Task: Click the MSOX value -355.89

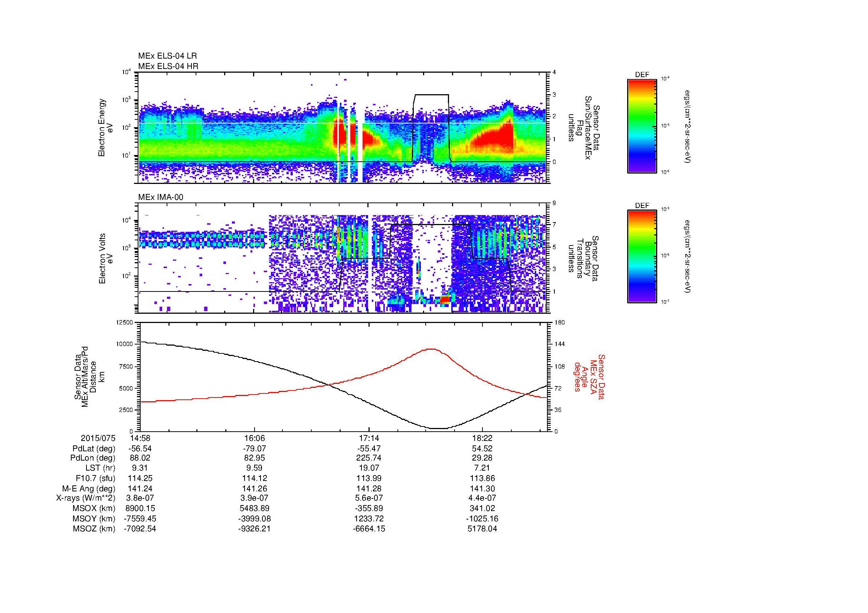Action: pyautogui.click(x=369, y=508)
